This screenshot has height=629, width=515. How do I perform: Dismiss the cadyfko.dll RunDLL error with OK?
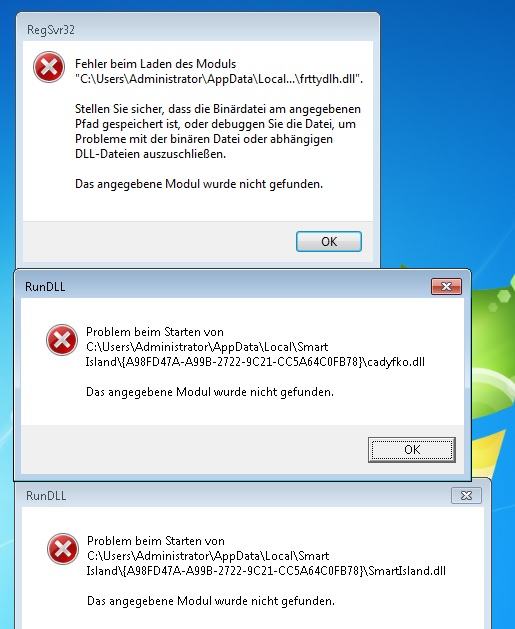412,450
